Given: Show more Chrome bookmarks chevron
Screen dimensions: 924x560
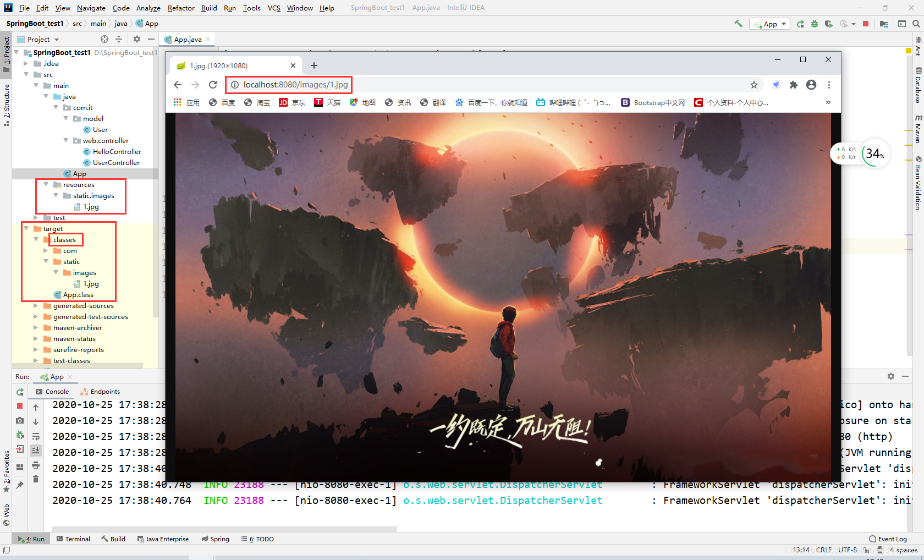Looking at the screenshot, I should (x=828, y=102).
